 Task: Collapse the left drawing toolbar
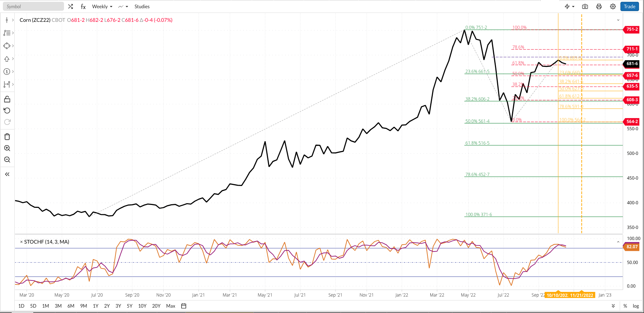pyautogui.click(x=7, y=174)
